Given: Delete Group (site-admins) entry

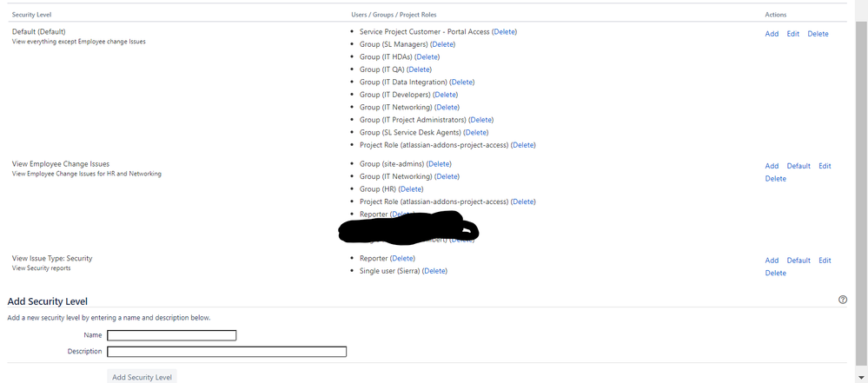Looking at the screenshot, I should tap(439, 164).
